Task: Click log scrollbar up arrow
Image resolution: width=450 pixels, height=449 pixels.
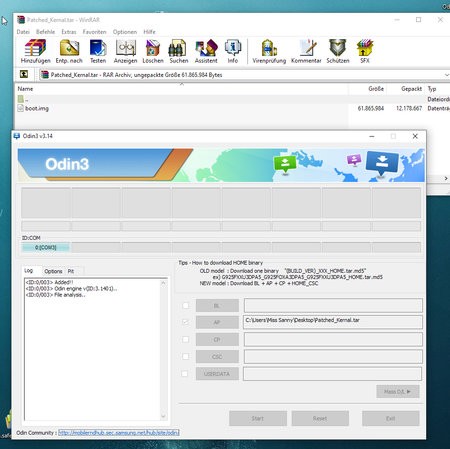Action: coord(163,283)
